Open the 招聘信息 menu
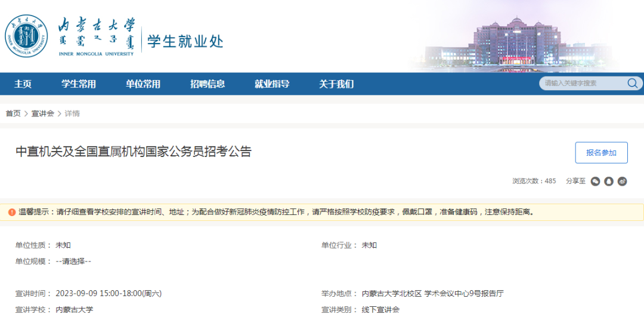The height and width of the screenshot is (323, 644). [x=208, y=84]
